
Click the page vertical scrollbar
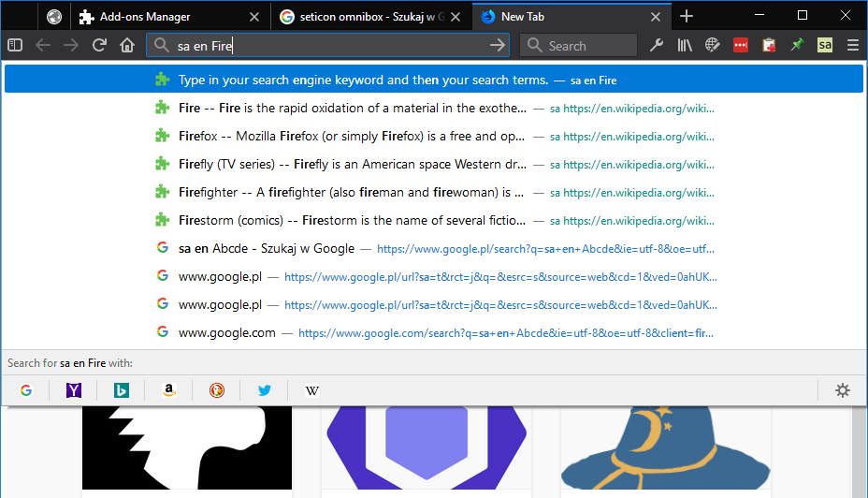pyautogui.click(x=859, y=451)
